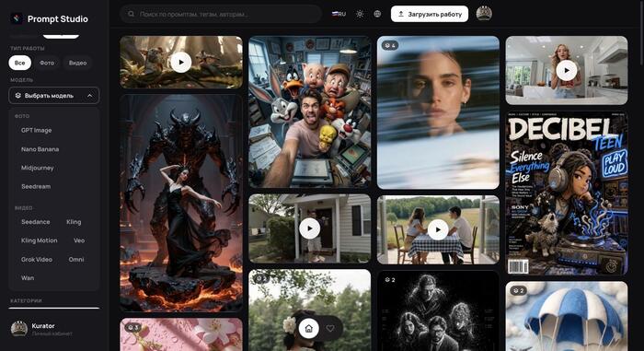The width and height of the screenshot is (644, 351).
Task: Click the 3-image badge on pink floral card
Action: [132, 328]
